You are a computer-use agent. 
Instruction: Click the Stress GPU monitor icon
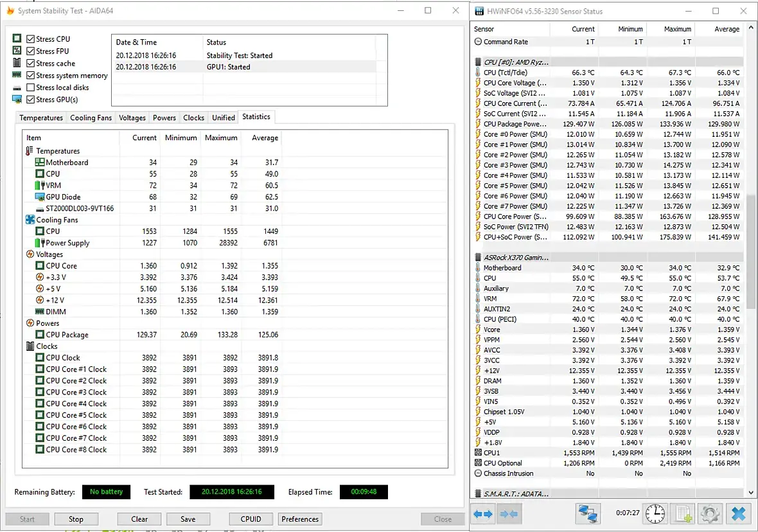17,99
